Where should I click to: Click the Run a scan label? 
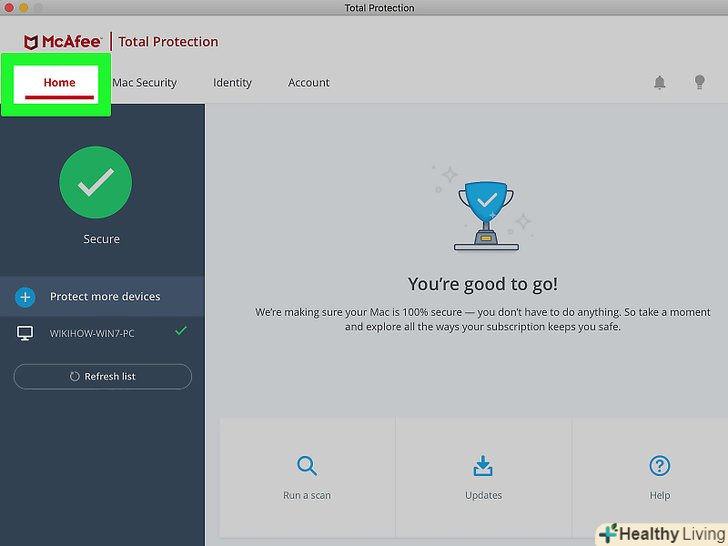(x=307, y=495)
